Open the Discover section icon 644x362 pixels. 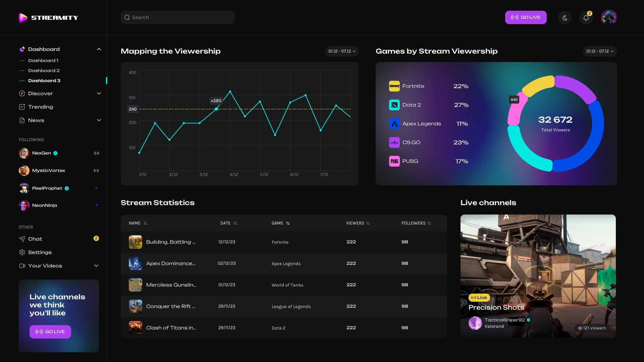pos(21,94)
